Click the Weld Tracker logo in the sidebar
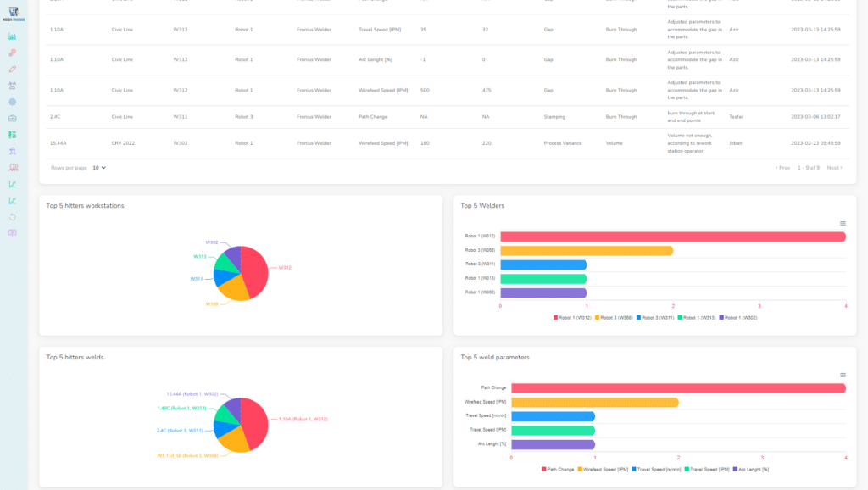868x490 pixels. (14, 14)
